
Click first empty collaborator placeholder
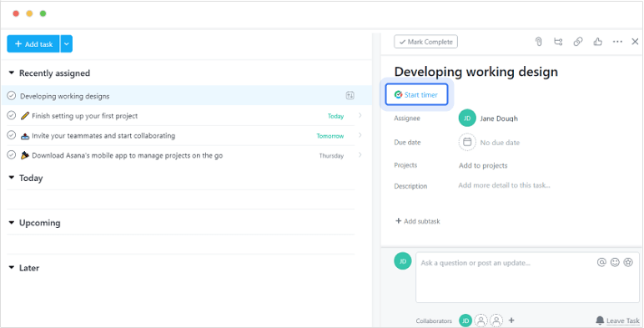(481, 320)
